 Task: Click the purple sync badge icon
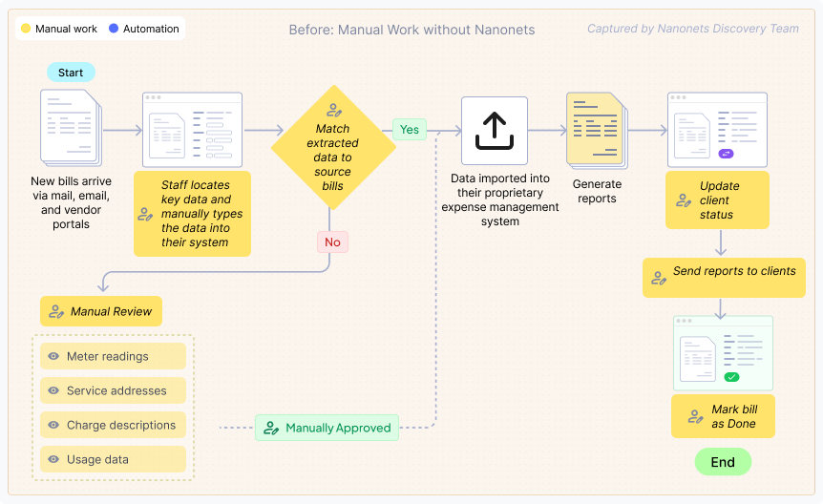(726, 154)
